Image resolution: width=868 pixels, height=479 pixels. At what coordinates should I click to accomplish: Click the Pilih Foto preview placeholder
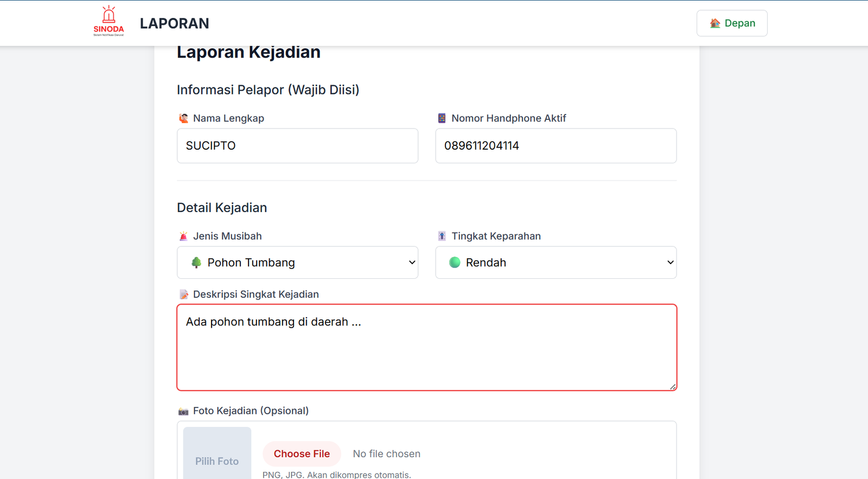[x=217, y=456]
